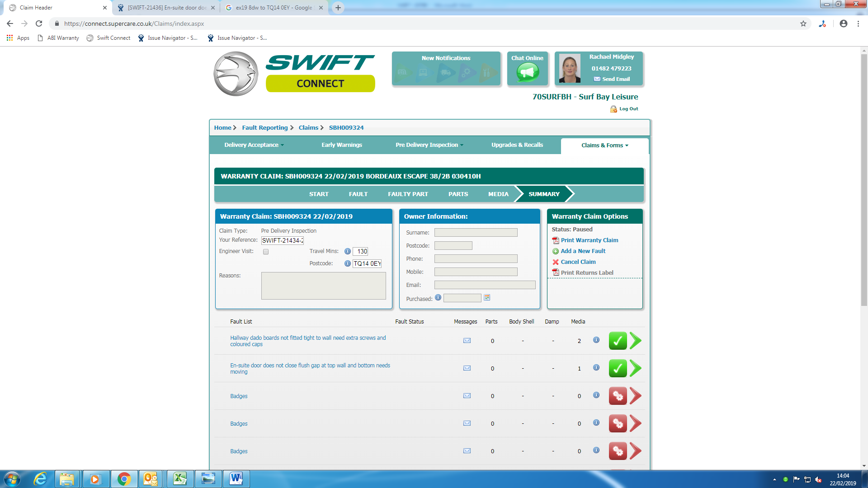
Task: Click green checkmark for En-suite door fault
Action: 618,368
